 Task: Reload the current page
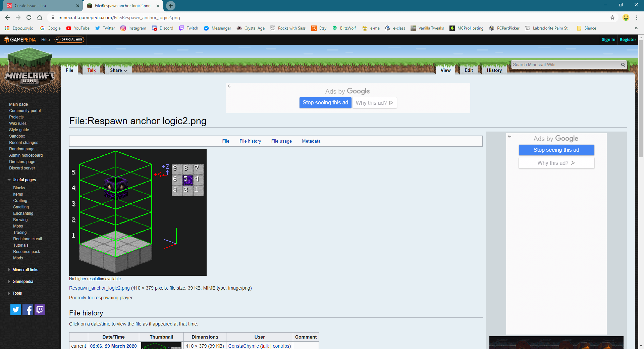pyautogui.click(x=29, y=17)
